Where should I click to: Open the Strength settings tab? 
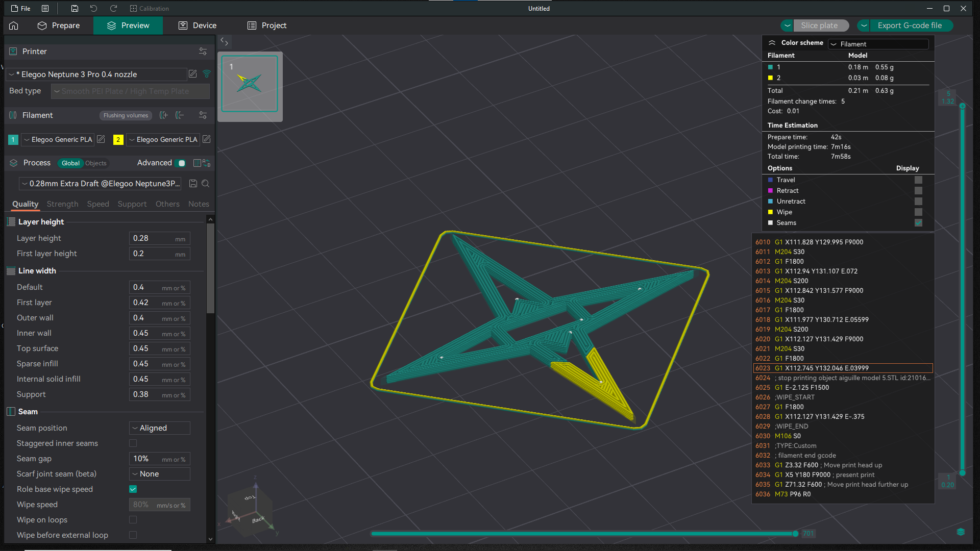click(x=62, y=204)
